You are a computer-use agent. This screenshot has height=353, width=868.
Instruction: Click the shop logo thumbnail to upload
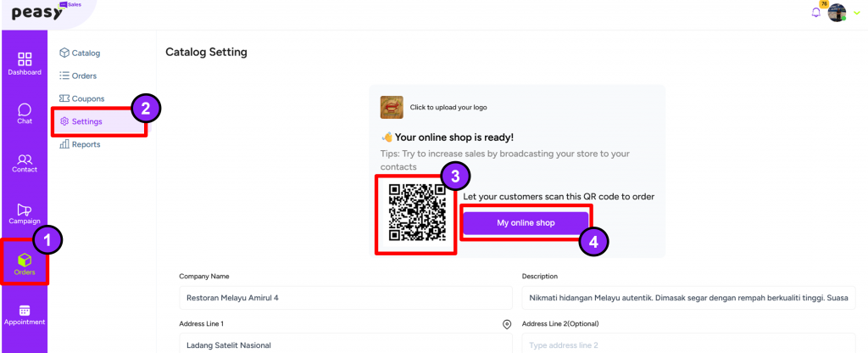tap(392, 108)
